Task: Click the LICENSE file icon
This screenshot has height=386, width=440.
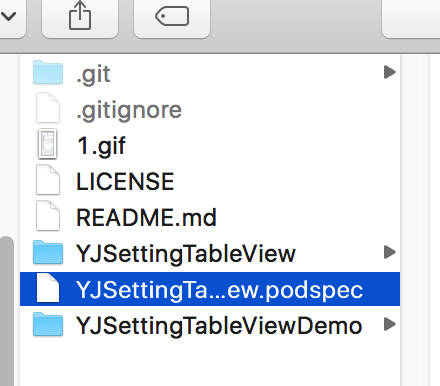Action: 48,180
